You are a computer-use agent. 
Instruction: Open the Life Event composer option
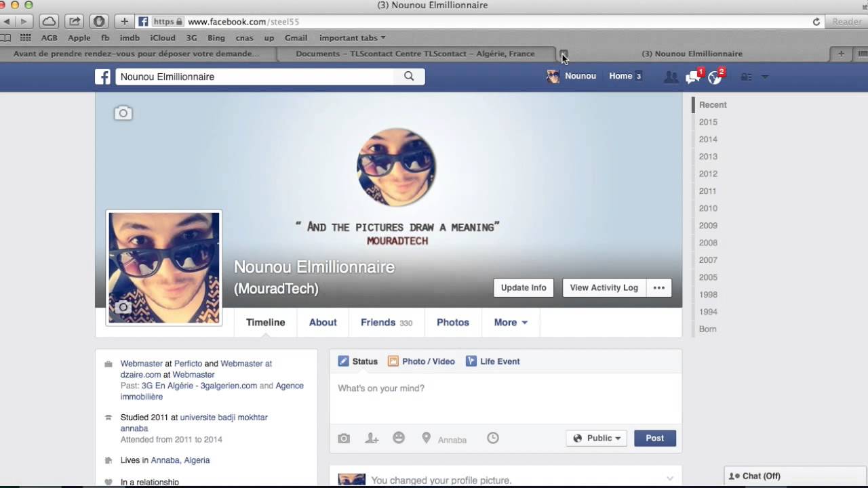click(x=493, y=361)
